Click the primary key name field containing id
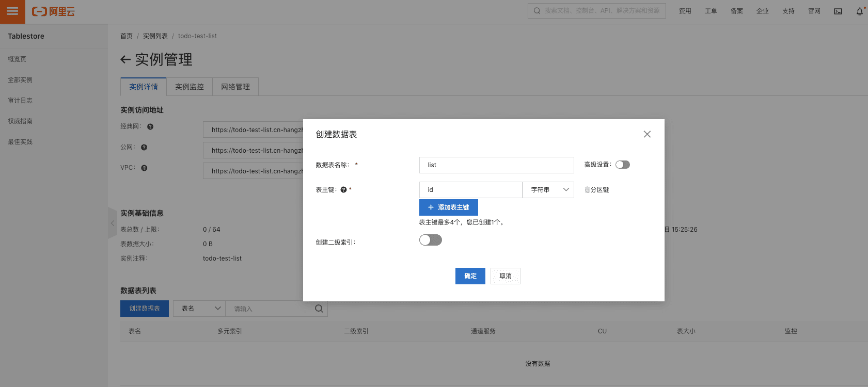868x387 pixels. [471, 190]
